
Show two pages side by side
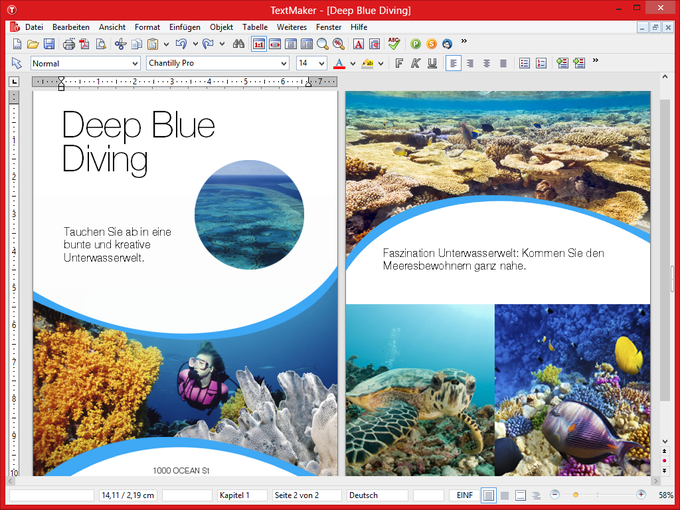click(x=307, y=44)
